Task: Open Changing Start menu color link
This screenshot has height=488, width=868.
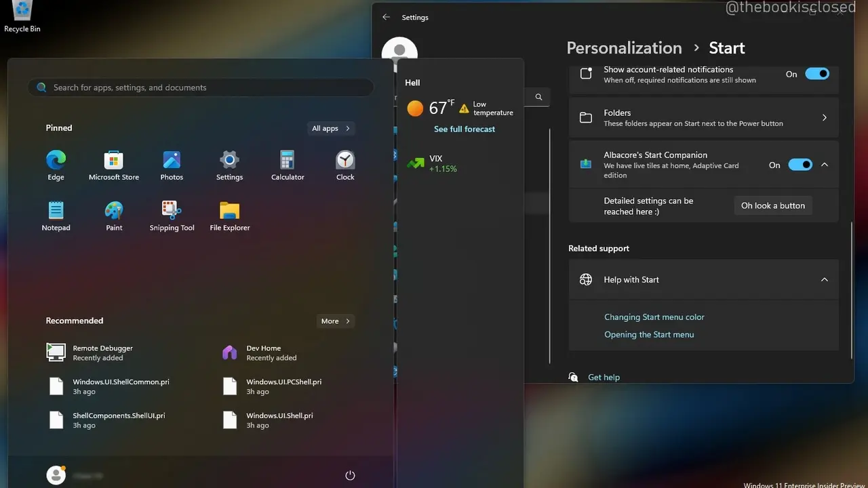Action: pyautogui.click(x=654, y=317)
